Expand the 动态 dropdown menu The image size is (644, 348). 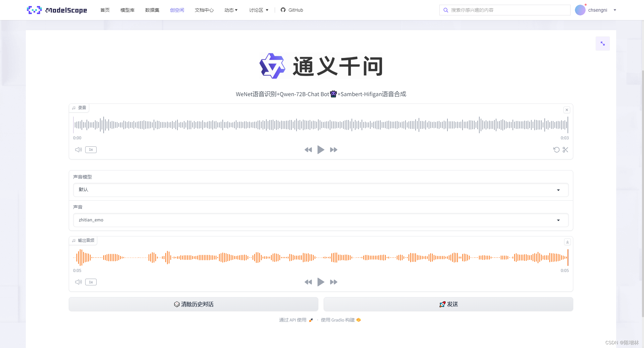tap(231, 10)
